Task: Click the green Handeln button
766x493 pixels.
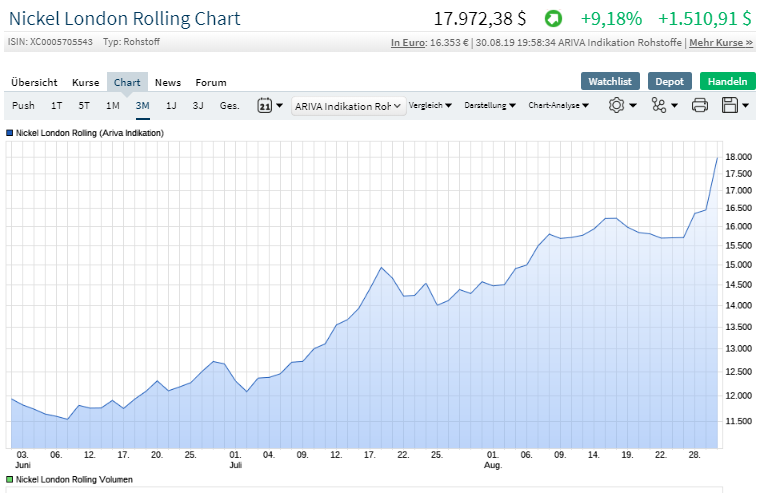Action: 728,81
